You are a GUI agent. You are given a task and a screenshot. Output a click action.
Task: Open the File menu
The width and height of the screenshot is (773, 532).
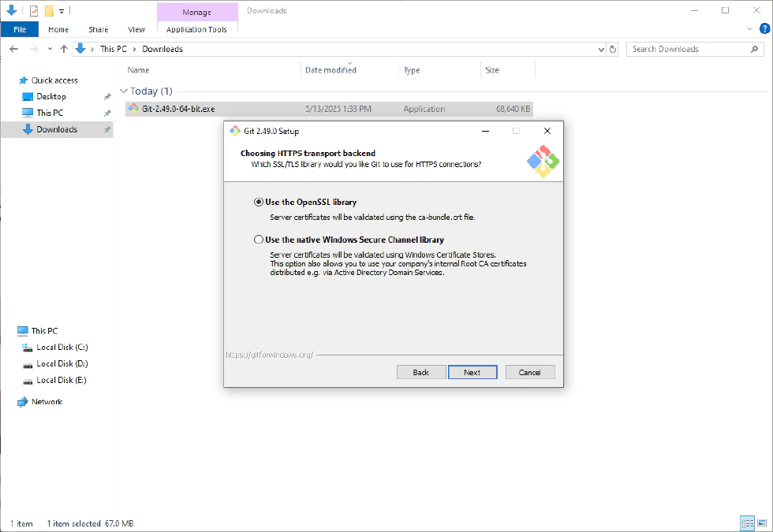click(20, 29)
